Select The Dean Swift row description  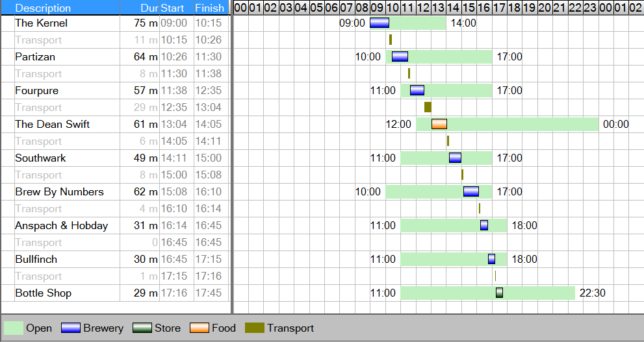52,124
